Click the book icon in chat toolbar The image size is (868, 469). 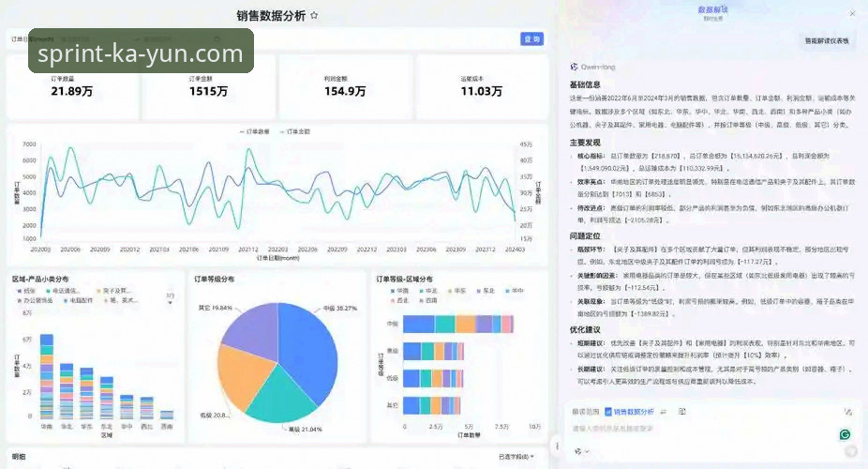(682, 412)
